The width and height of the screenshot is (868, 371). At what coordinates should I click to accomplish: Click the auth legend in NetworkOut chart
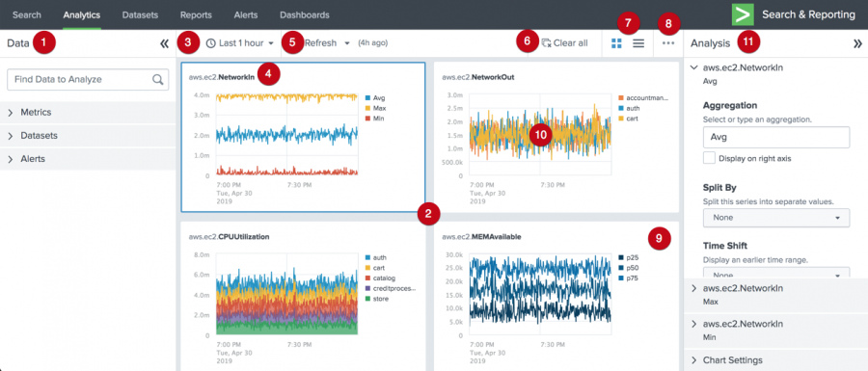pos(630,108)
